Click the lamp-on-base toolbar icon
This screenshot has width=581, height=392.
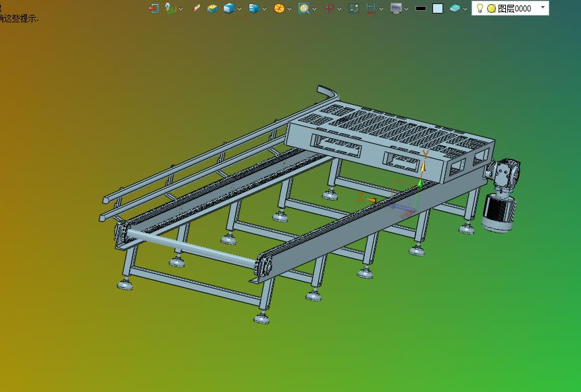point(170,8)
